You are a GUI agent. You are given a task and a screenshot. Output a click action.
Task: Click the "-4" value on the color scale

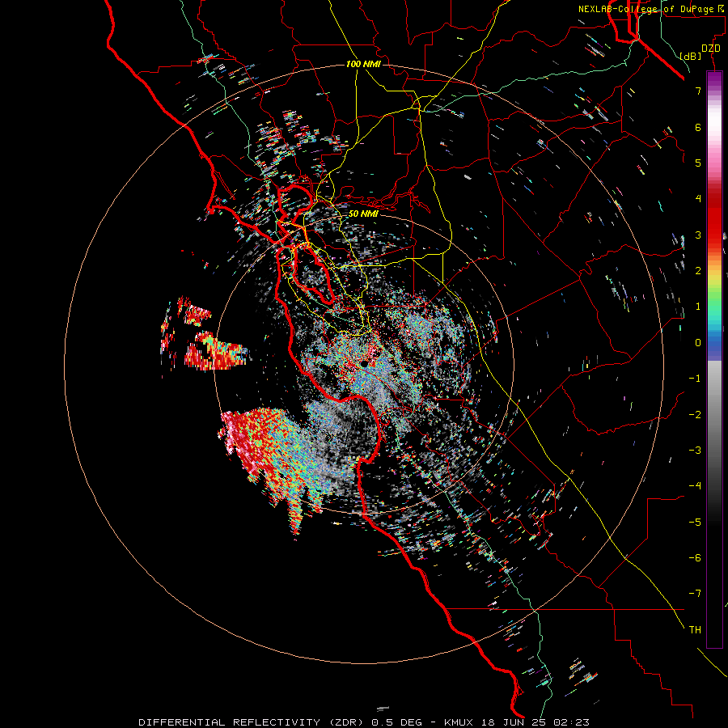pos(695,486)
